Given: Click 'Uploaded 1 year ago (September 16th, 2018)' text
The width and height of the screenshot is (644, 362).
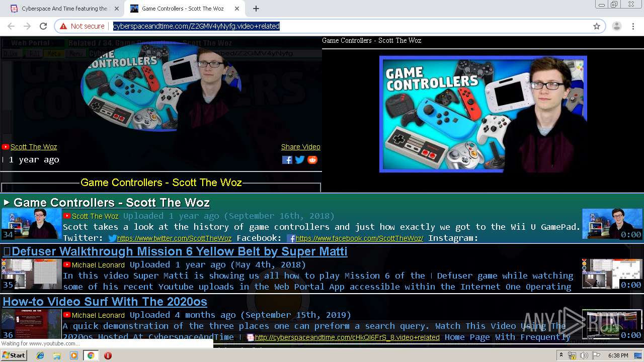Looking at the screenshot, I should click(x=229, y=216).
